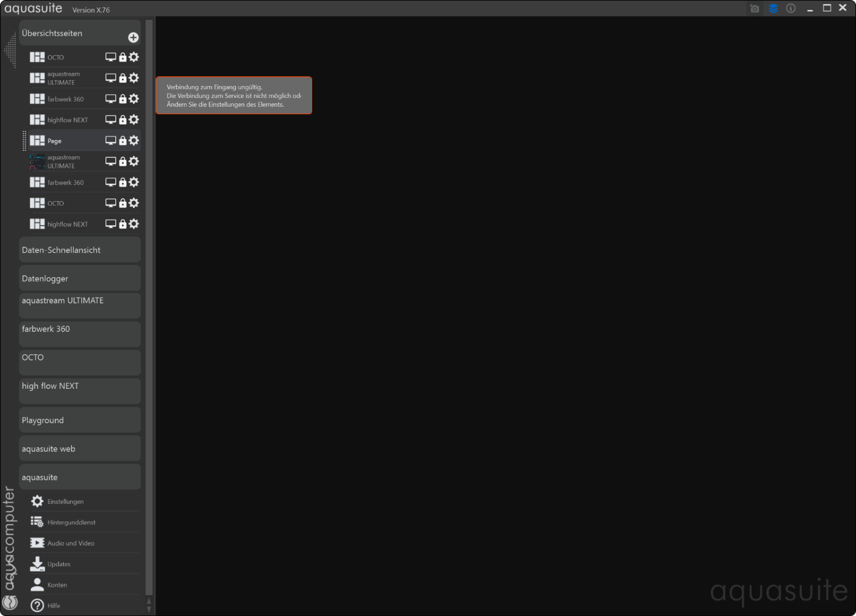
Task: Toggle lock on the Page overview
Action: click(x=123, y=141)
